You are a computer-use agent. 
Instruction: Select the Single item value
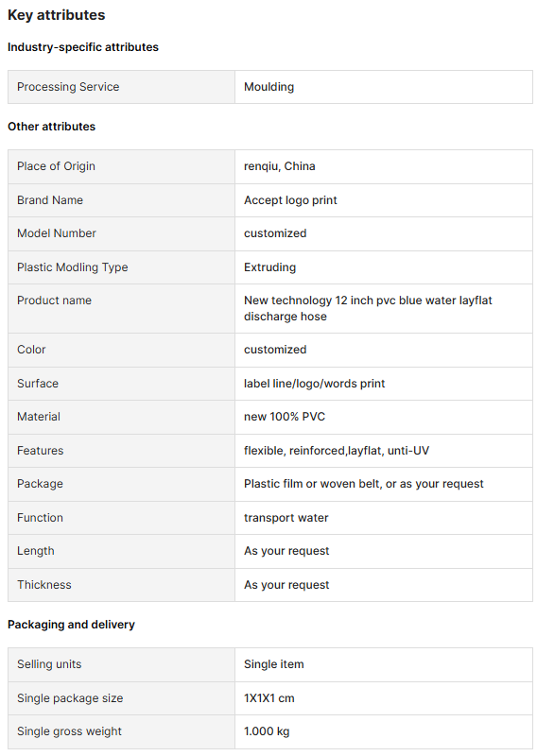point(273,664)
